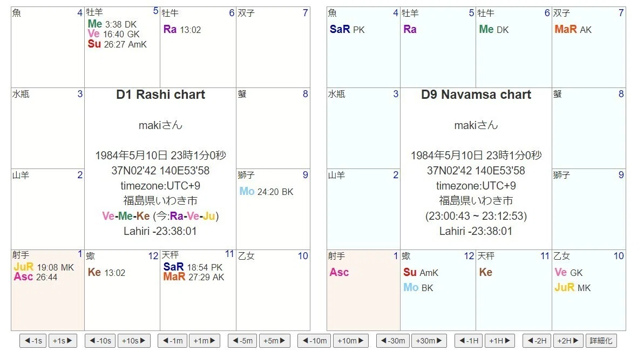Click the 水瓶 sign label in D9 chart
Viewport: 644px width, 351px height.
(336, 94)
